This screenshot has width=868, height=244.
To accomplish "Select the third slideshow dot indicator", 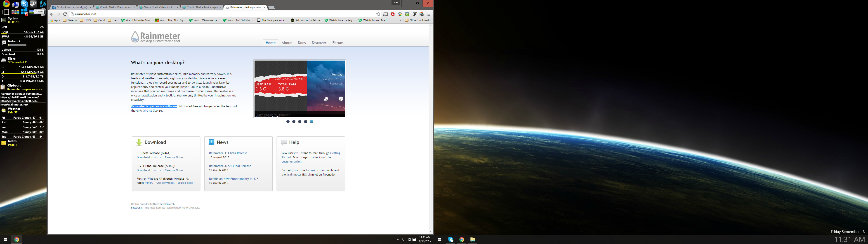I will [x=300, y=122].
